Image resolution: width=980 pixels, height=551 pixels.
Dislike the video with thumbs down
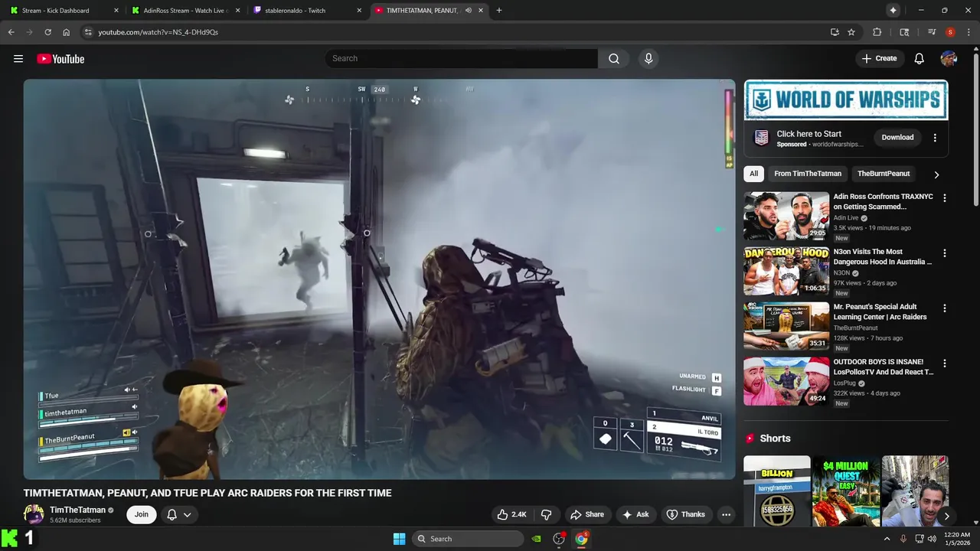point(547,514)
